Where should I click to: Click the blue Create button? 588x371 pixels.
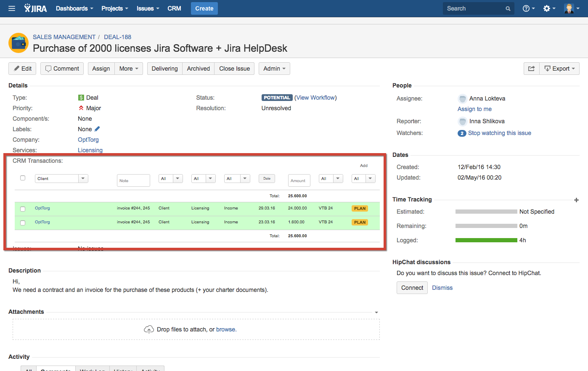pos(204,8)
